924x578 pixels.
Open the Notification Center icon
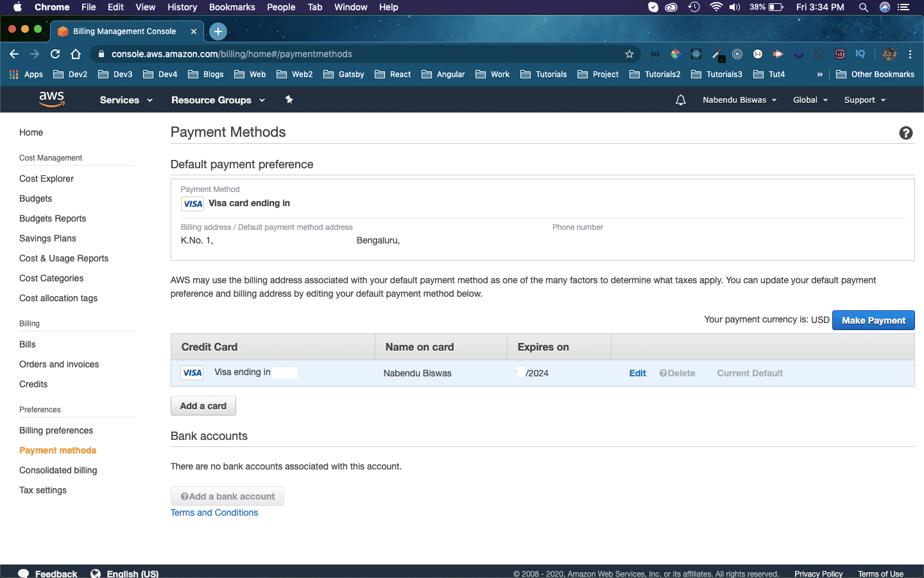point(903,7)
